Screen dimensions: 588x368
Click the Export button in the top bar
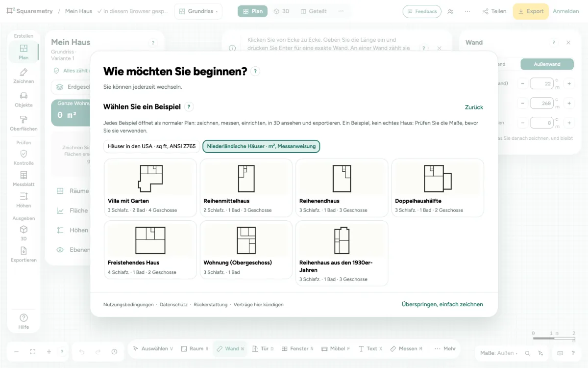[x=531, y=11]
